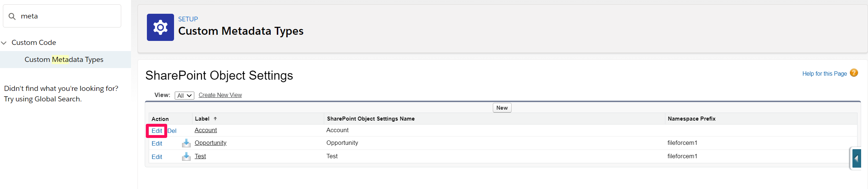Delete the Account record

pos(172,131)
